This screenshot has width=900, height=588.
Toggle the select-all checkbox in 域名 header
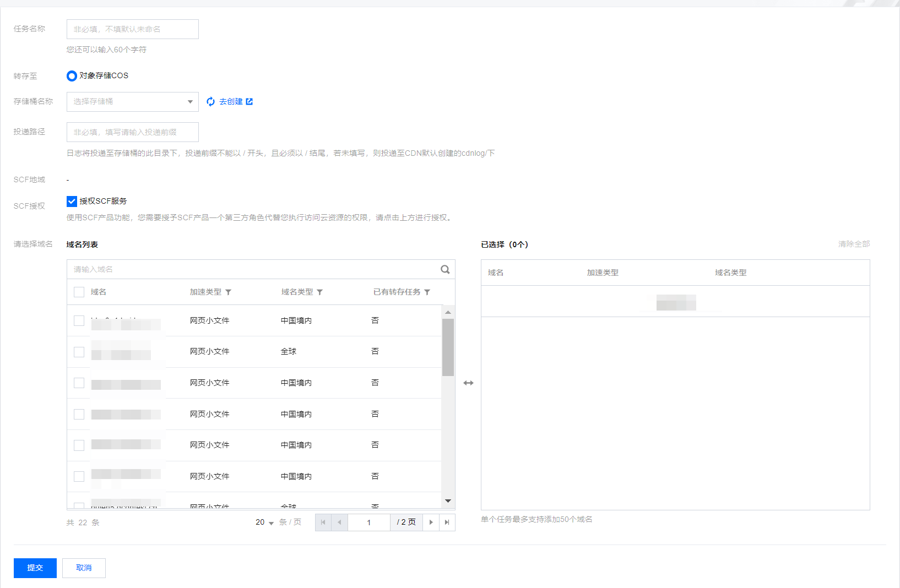pyautogui.click(x=79, y=292)
